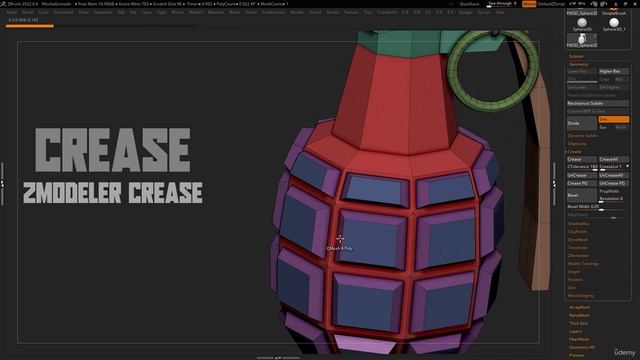Viewport: 640px width, 360px height.
Task: Click the left panel divider handle
Action: (2, 184)
